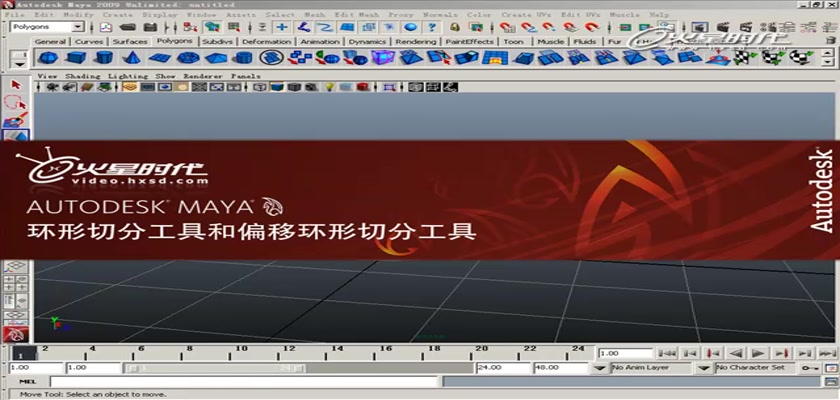Select by component type mode icon
Image resolution: width=840 pixels, height=400 pixels.
coord(233,27)
